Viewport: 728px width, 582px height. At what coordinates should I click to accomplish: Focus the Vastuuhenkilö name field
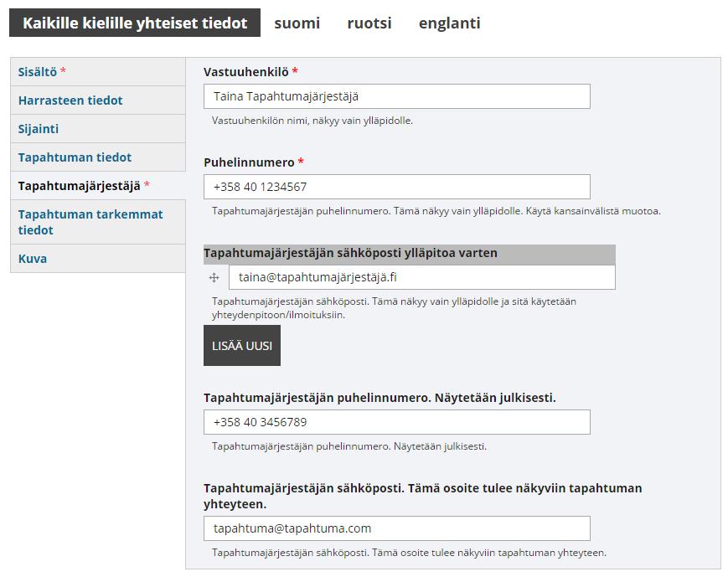point(397,96)
